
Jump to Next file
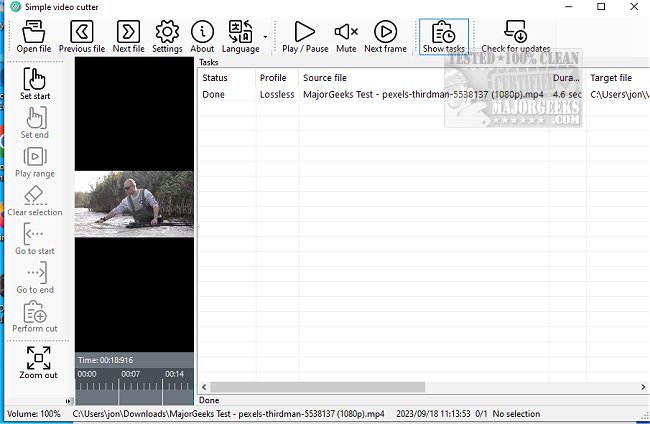(129, 36)
